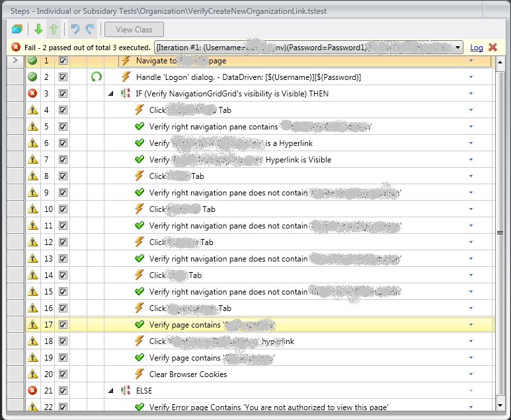This screenshot has height=420, width=511.
Task: Open dropdown arrow on step 2 row
Action: coord(471,77)
